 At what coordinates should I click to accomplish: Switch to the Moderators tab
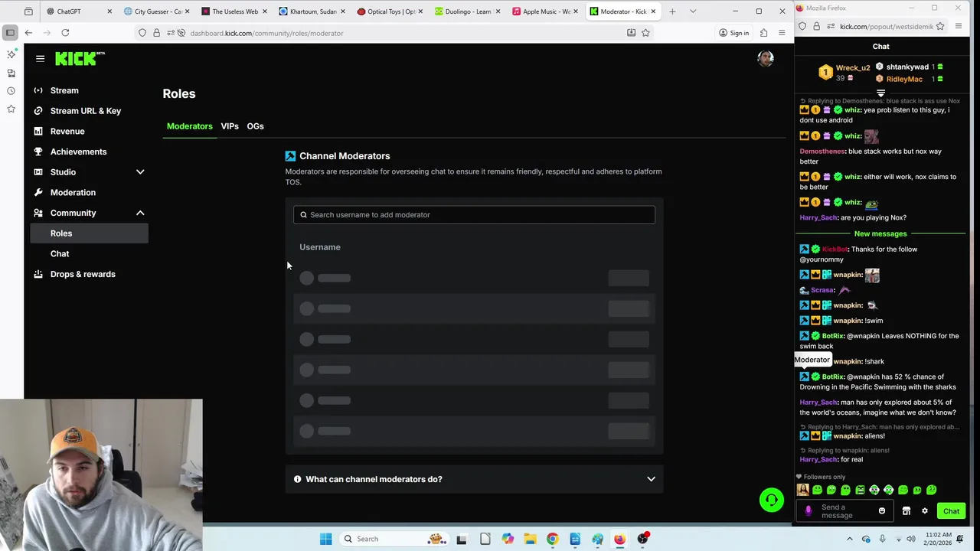pos(189,126)
